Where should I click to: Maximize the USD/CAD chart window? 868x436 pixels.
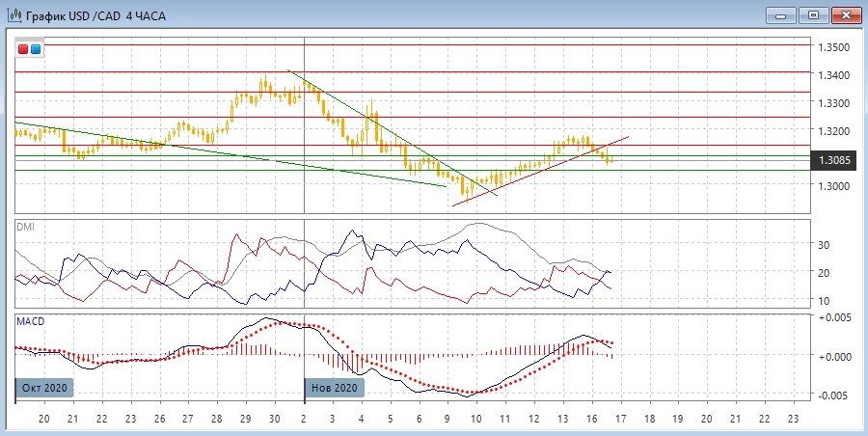813,14
